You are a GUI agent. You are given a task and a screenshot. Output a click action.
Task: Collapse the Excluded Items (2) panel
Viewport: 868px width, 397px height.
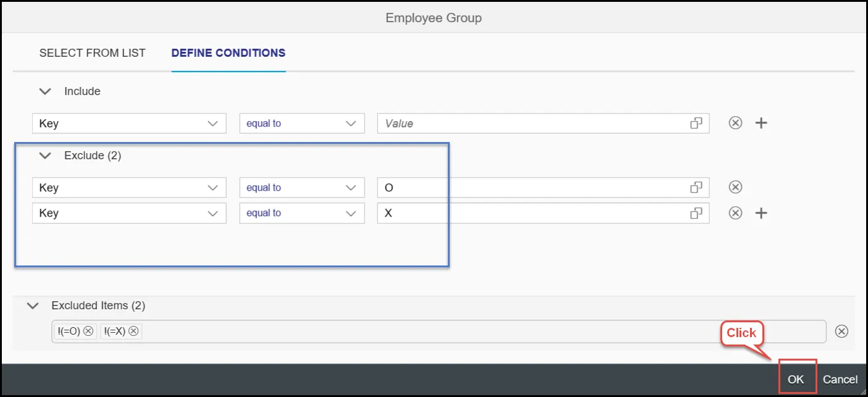[x=33, y=306]
